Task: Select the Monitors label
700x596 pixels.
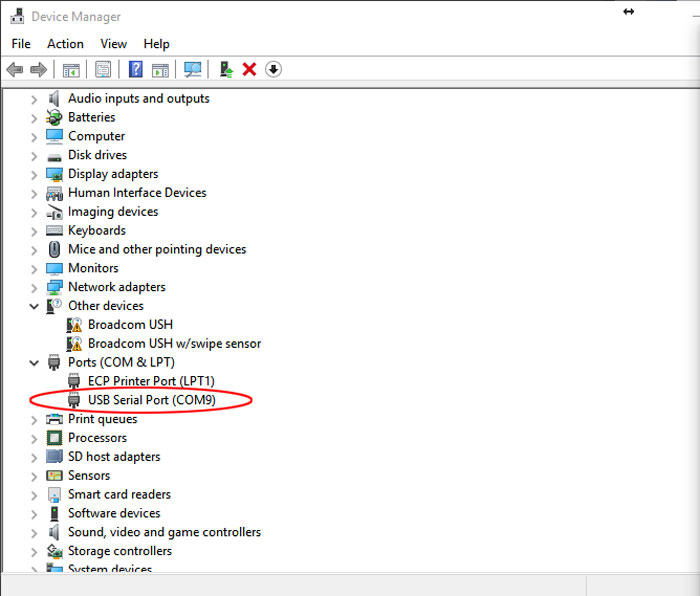Action: coord(93,268)
